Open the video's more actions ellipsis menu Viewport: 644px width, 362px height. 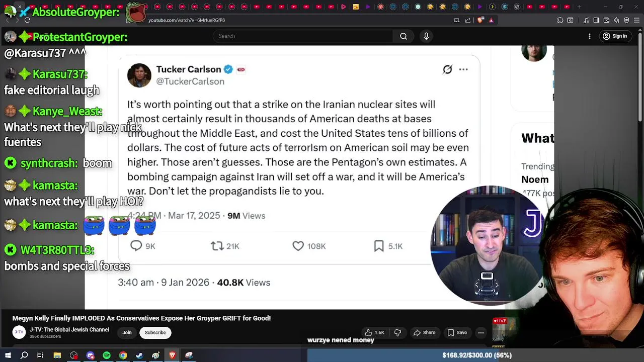481,333
